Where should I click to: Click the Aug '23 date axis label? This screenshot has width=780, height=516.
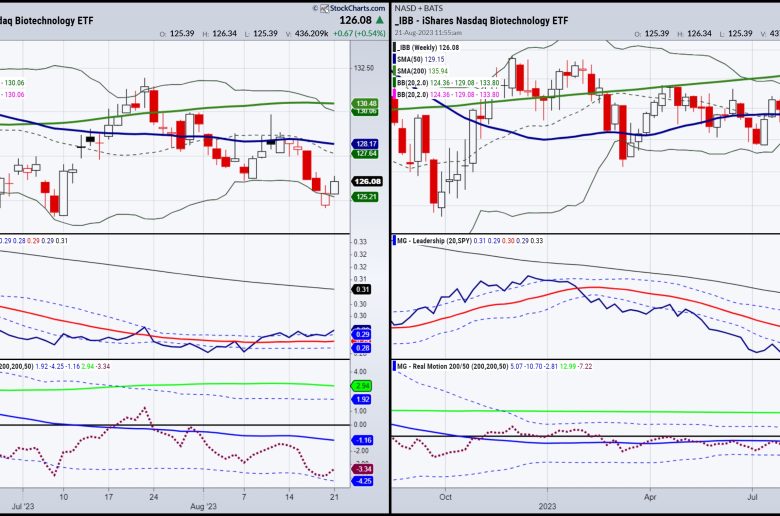203,507
